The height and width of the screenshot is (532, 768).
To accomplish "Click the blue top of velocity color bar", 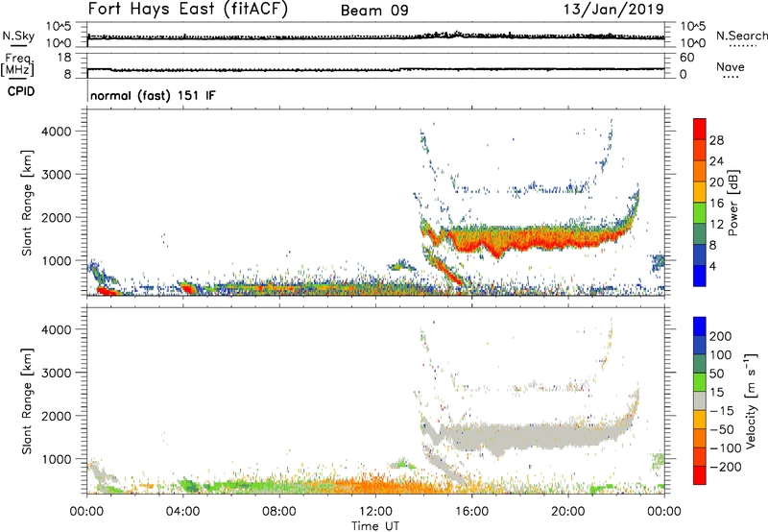I will (700, 326).
